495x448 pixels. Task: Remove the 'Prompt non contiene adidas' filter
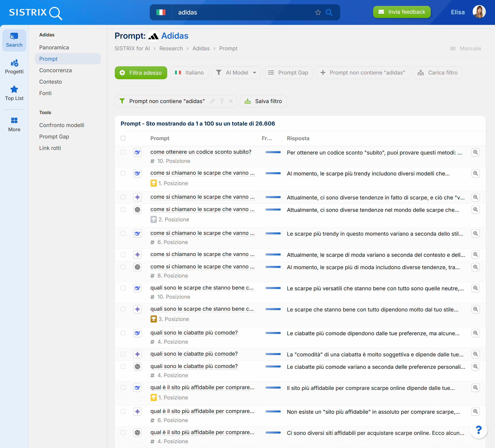231,101
